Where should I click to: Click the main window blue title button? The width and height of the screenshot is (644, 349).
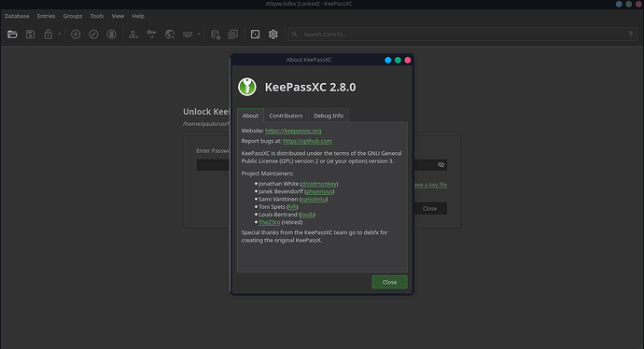pyautogui.click(x=619, y=4)
